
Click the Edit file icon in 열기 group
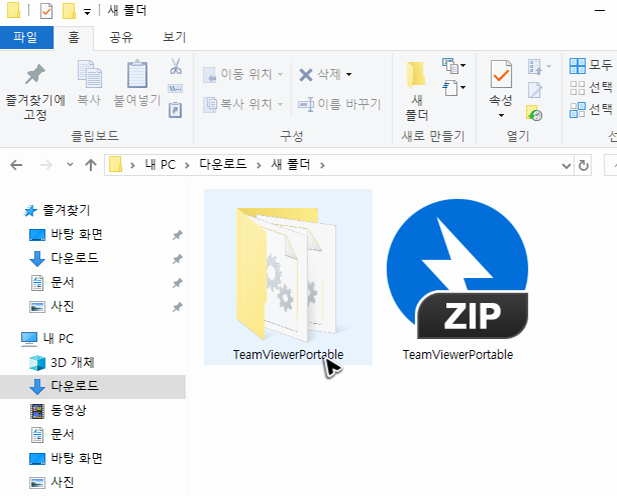pos(534,90)
